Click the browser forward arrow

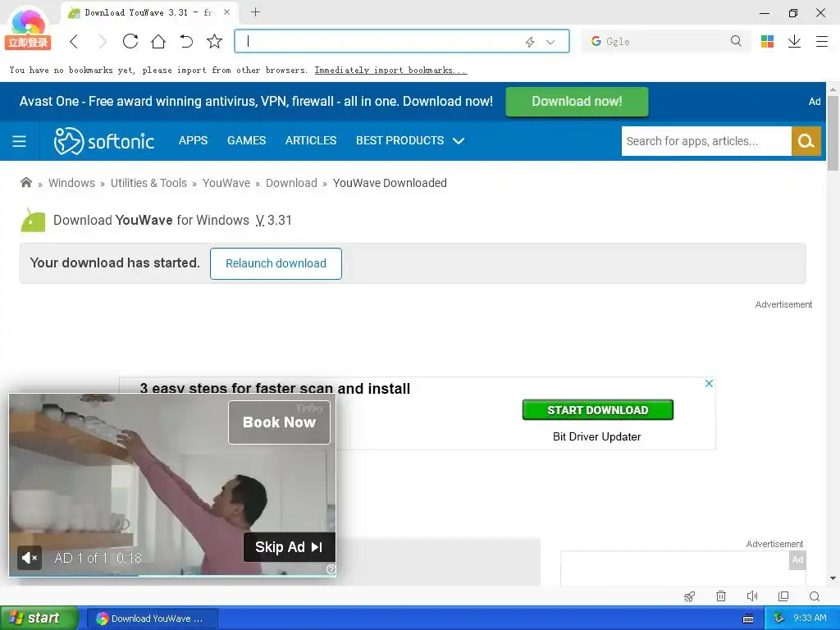tap(103, 41)
